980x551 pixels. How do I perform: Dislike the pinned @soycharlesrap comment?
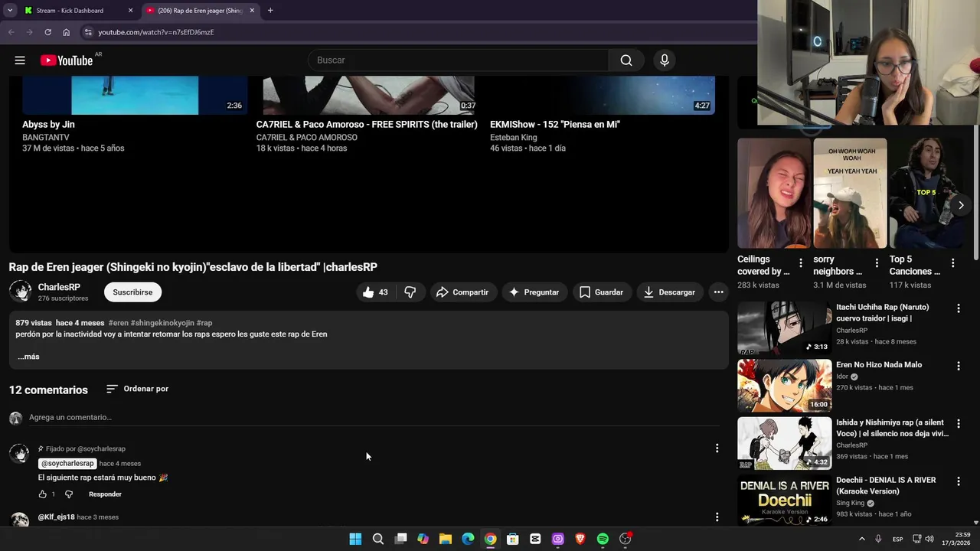69,494
